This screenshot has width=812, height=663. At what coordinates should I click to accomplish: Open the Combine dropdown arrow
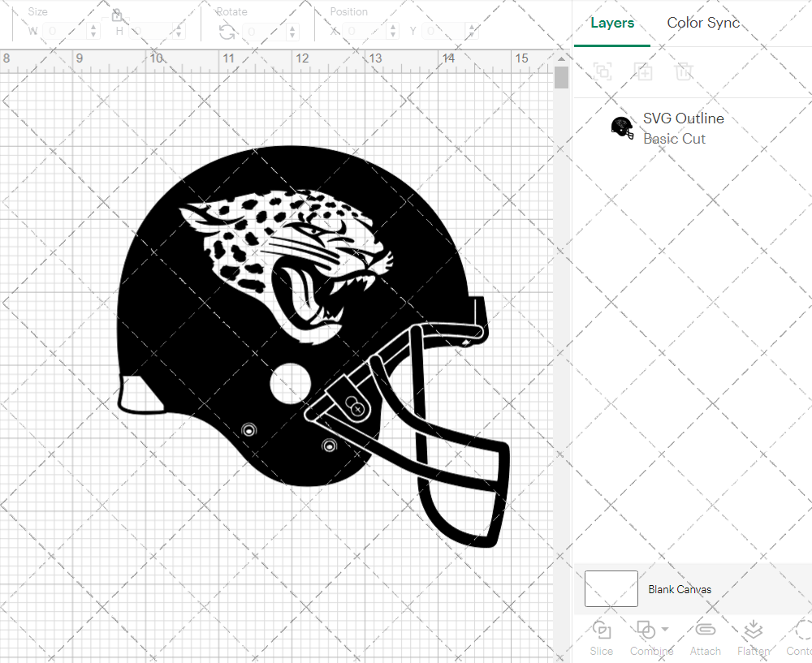(x=665, y=630)
